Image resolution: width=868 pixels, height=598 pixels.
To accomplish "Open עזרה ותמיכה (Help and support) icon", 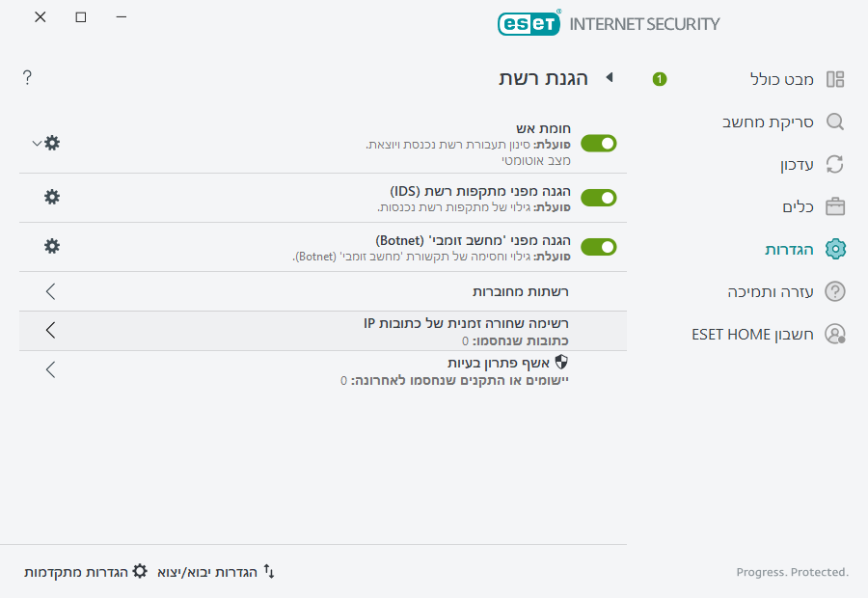I will [837, 291].
